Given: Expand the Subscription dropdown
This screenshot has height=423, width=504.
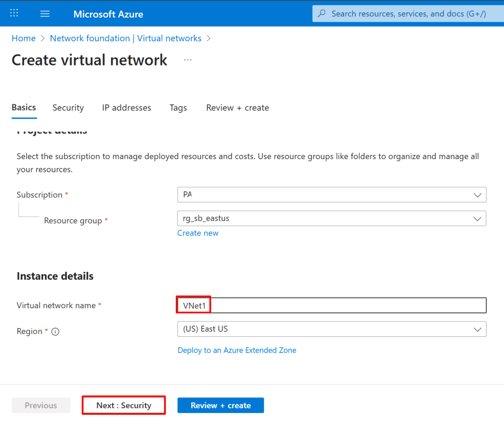Looking at the screenshot, I should [331, 195].
